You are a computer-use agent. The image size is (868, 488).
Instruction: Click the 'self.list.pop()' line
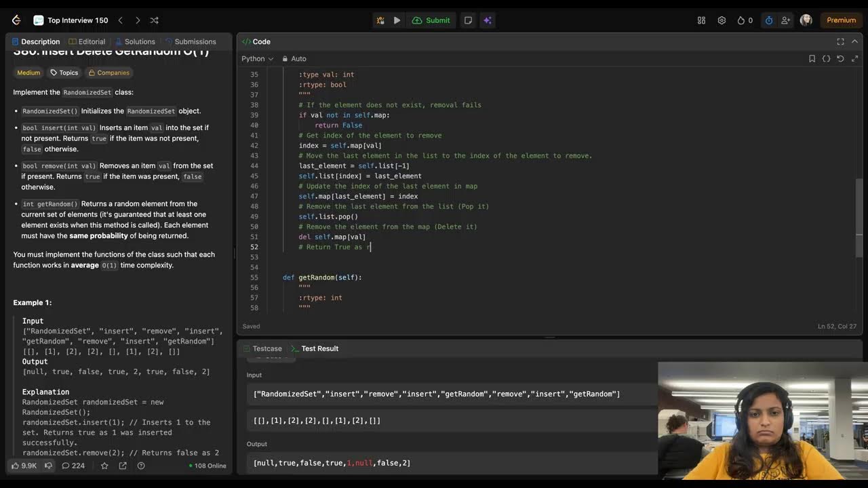pyautogui.click(x=328, y=217)
